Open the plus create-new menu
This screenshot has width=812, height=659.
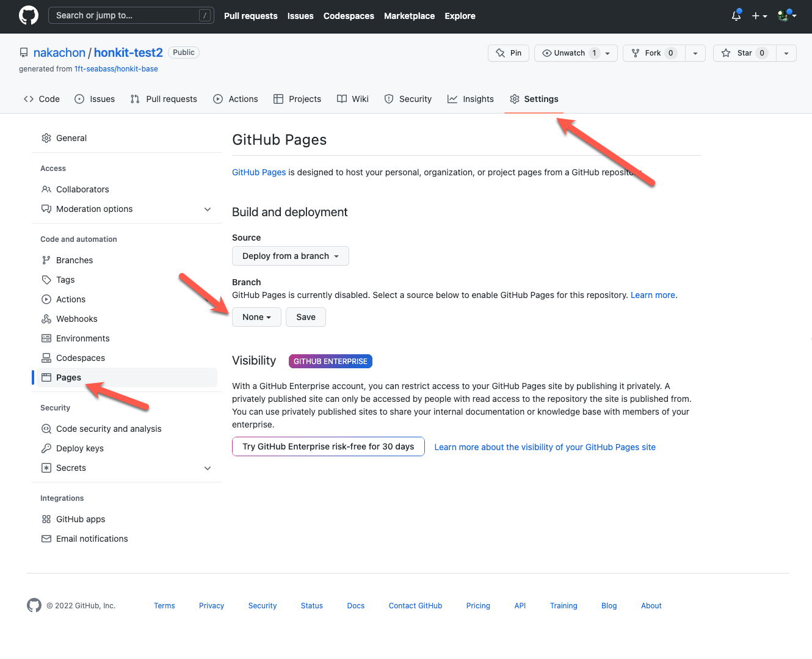point(759,16)
